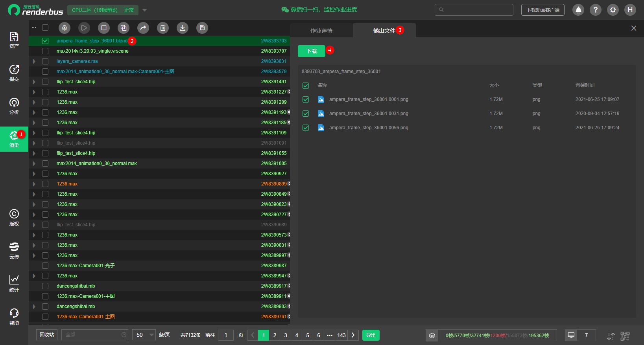The image size is (644, 345).
Task: Open the 提交 submit sidebar icon
Action: pos(14,73)
